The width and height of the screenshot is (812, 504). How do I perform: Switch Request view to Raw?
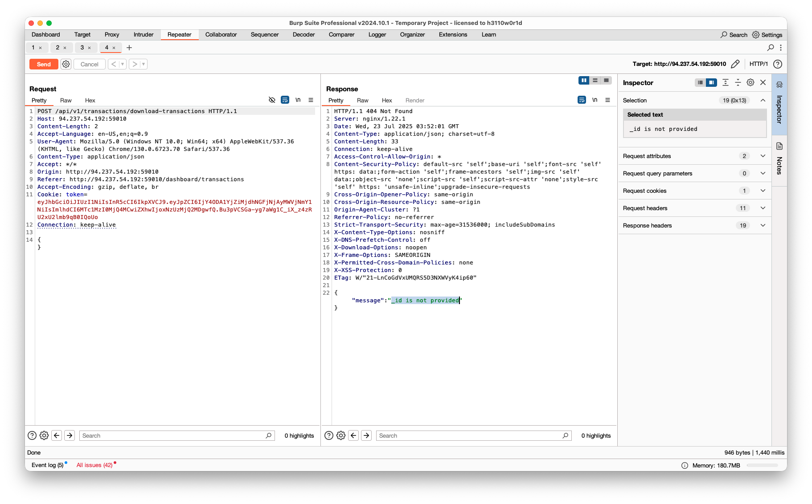(66, 101)
